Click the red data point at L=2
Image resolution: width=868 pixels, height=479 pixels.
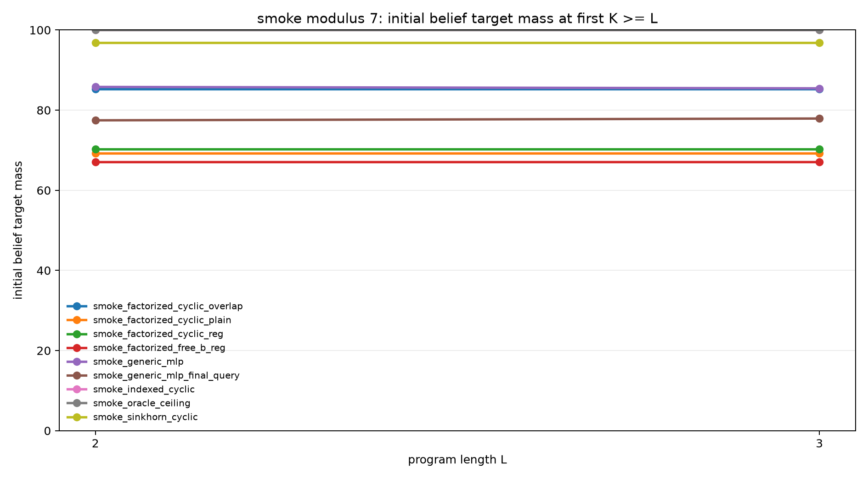96,162
